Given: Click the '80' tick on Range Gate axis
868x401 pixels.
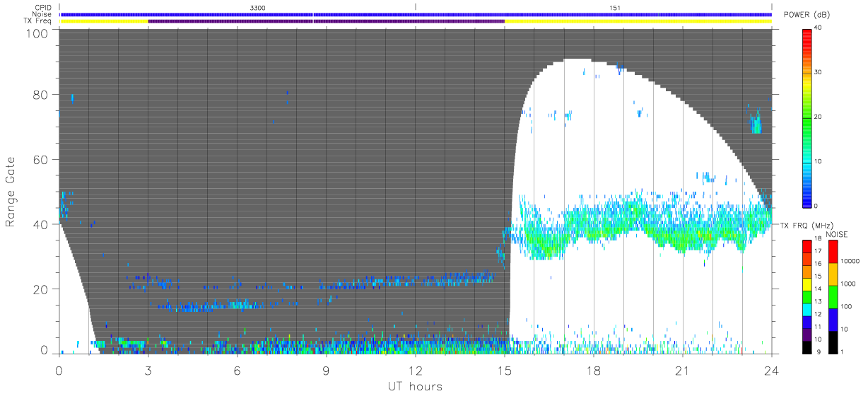Looking at the screenshot, I should pyautogui.click(x=40, y=95).
